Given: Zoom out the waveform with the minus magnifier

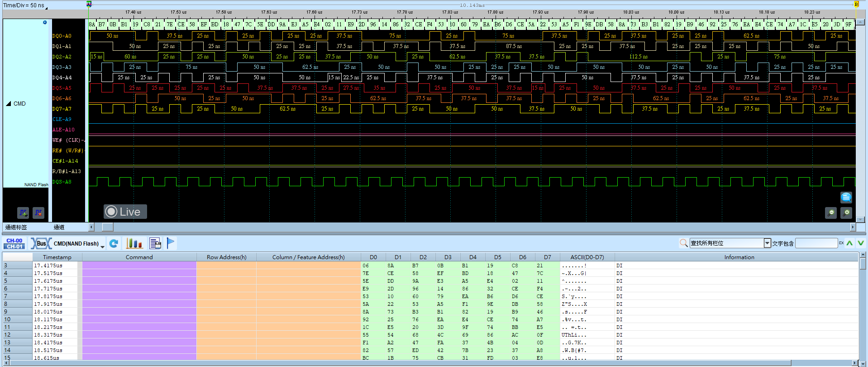Looking at the screenshot, I should (x=831, y=212).
